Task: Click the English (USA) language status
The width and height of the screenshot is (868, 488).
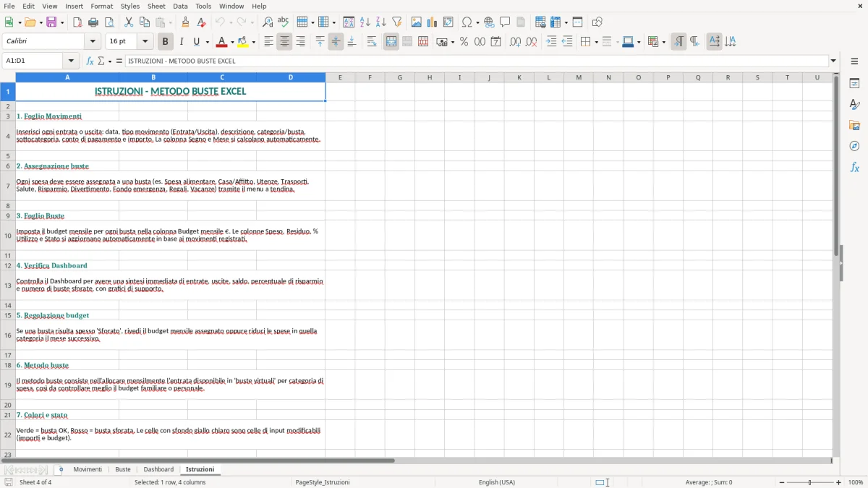Action: [x=497, y=482]
